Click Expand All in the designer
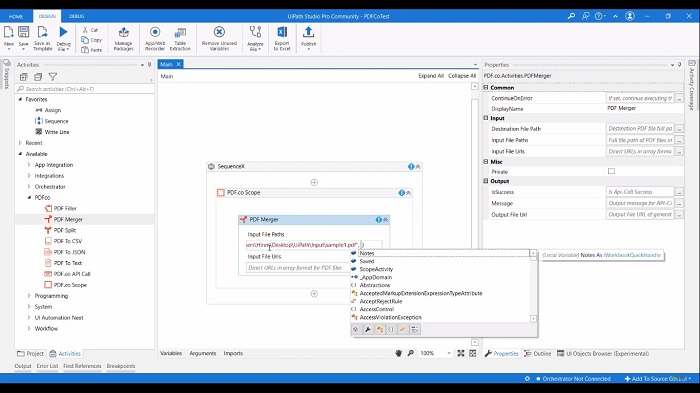This screenshot has width=700, height=393. (431, 76)
